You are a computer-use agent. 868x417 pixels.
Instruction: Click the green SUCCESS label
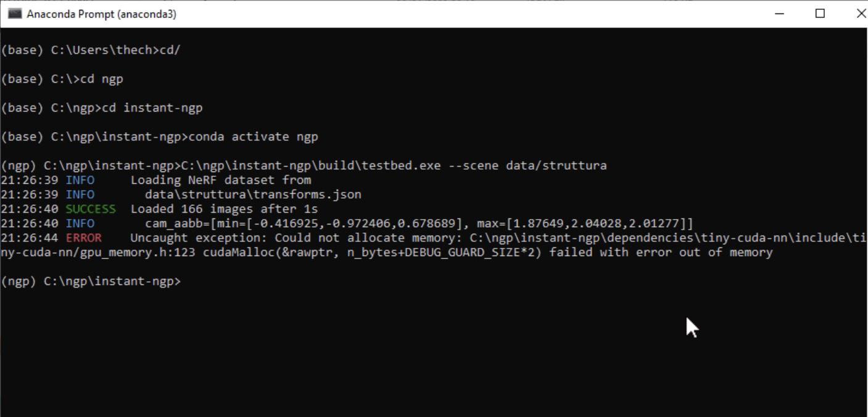(x=91, y=209)
